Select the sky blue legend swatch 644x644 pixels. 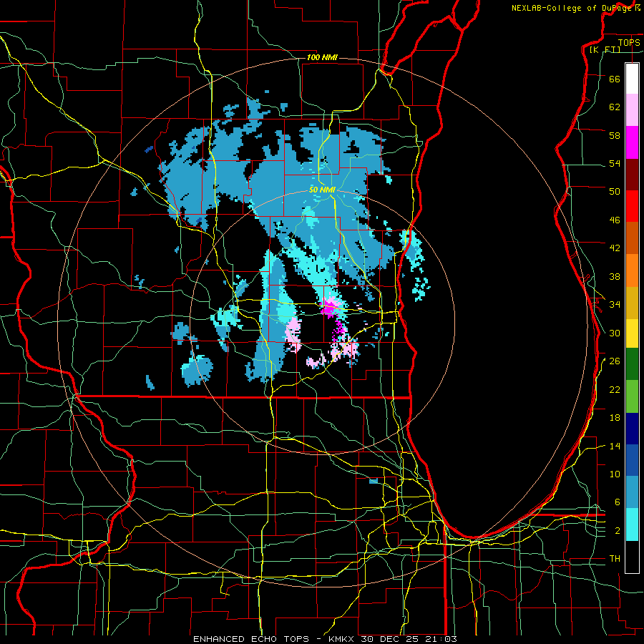632,492
